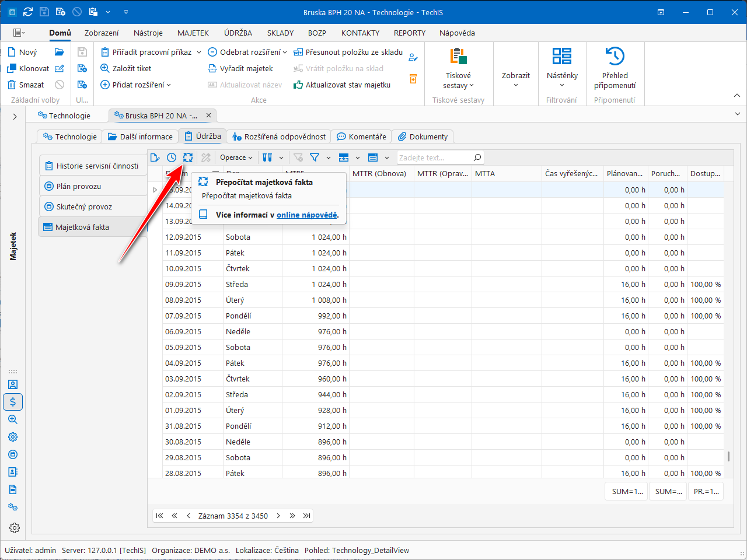Screen dimensions: 747x560
Task: Click refresh icon in title bar
Action: 28,12
